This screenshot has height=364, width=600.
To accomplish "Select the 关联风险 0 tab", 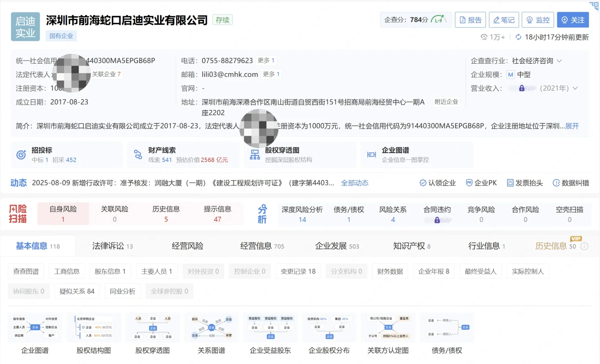I will click(115, 214).
